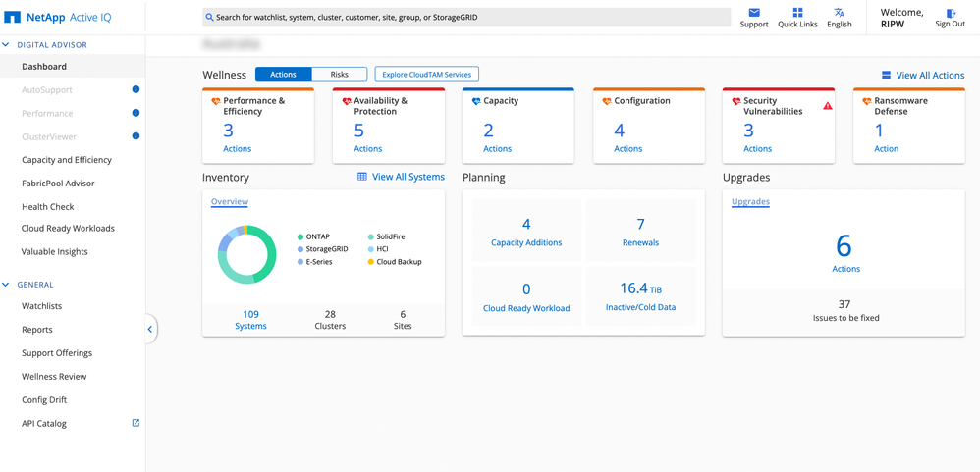Open Capacity and Efficiency from sidebar
Image resolution: width=980 pixels, height=472 pixels.
67,160
